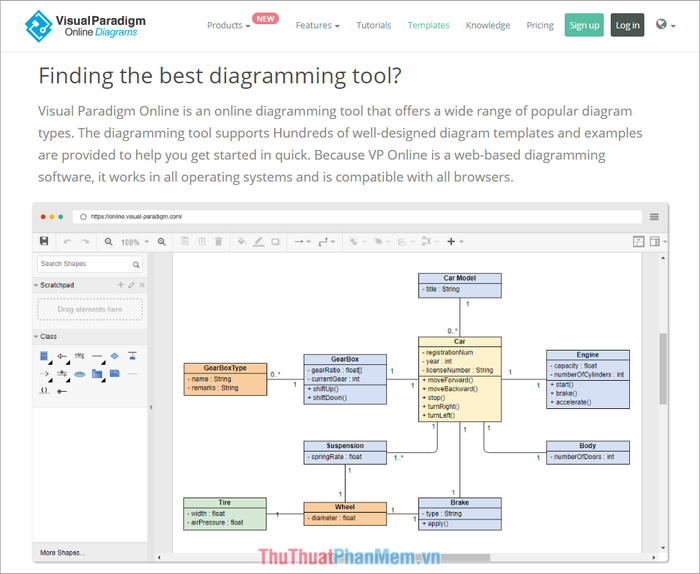Screen dimensions: 700x574
Task: Click the hamburger menu icon in mock browser
Action: click(x=654, y=217)
